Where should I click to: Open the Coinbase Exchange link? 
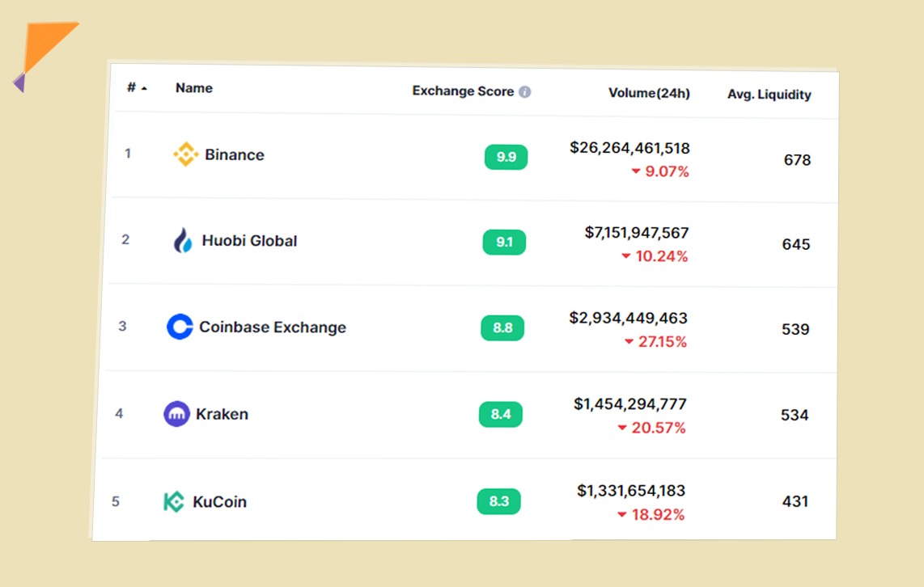[x=273, y=327]
